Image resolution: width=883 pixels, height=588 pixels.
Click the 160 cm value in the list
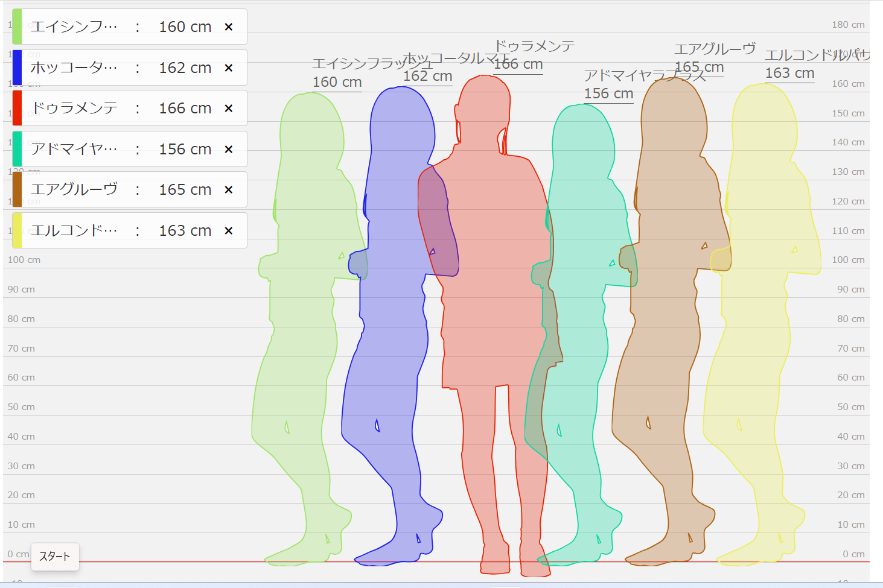point(185,27)
